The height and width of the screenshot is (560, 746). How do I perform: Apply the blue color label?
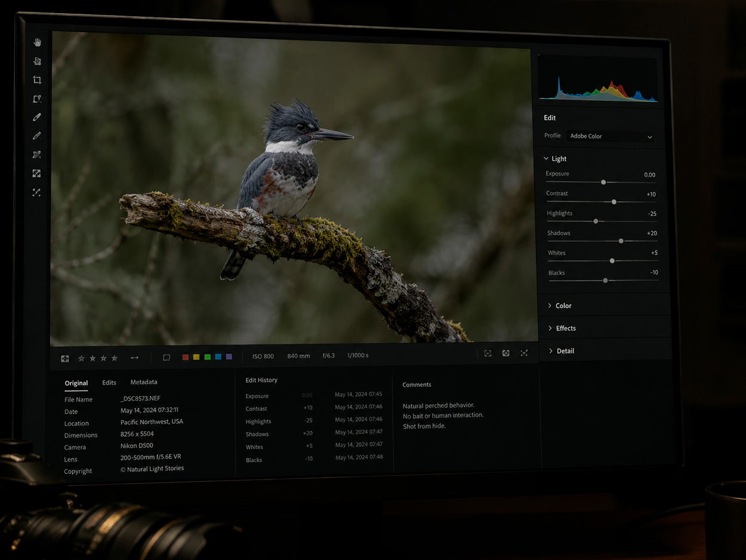coord(218,356)
